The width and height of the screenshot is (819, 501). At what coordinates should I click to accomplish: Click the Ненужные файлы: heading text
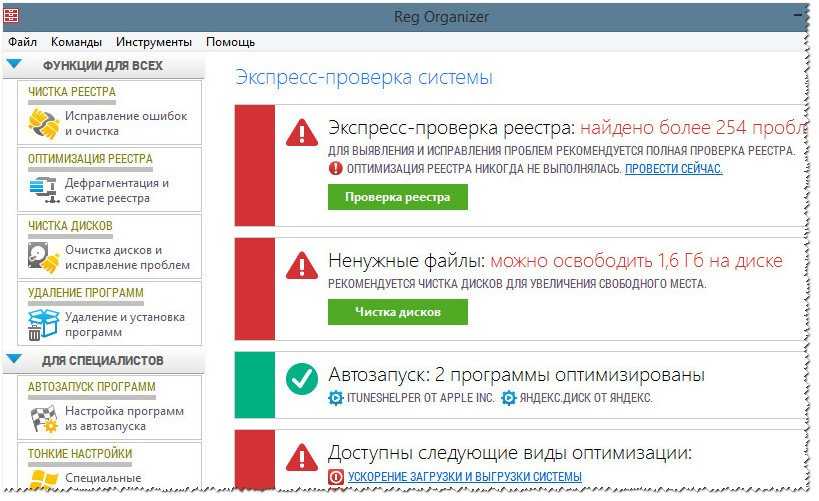tap(407, 261)
